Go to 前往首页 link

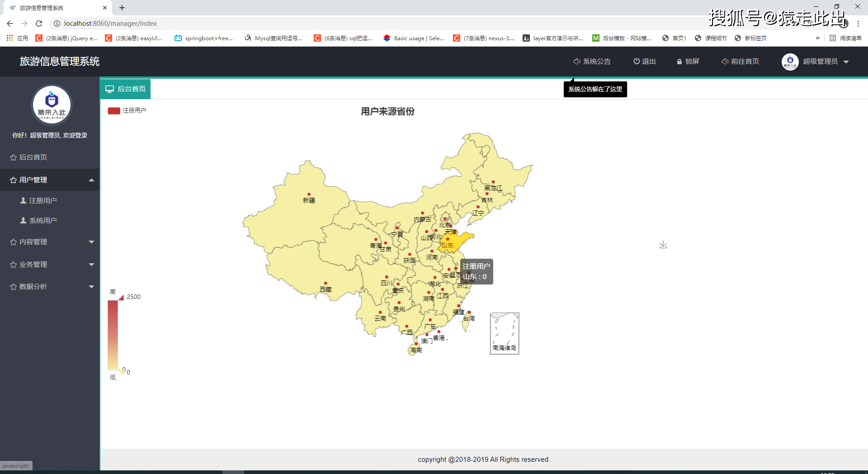tap(740, 62)
